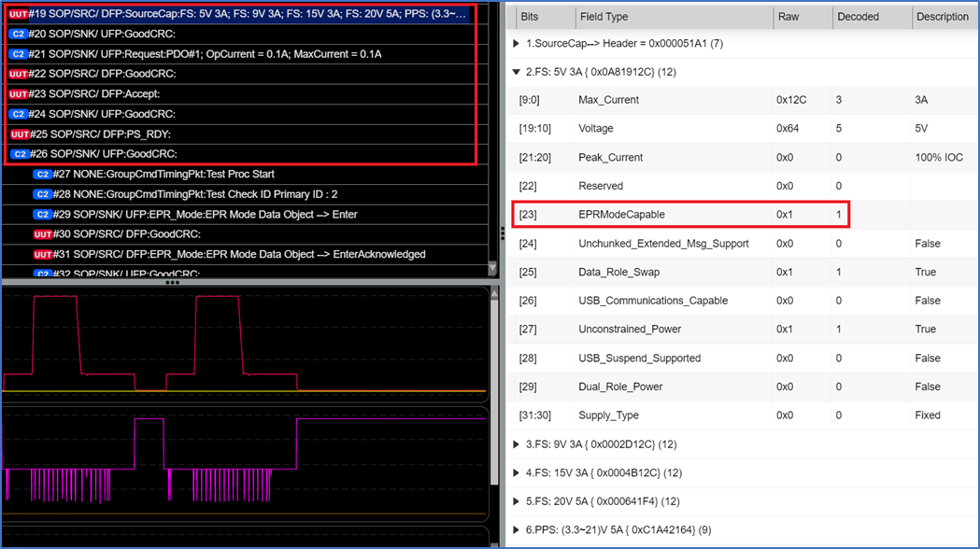Viewport: 980px width, 549px height.
Task: Click UUT badge on packet #25 PS_RDY
Action: tap(20, 134)
